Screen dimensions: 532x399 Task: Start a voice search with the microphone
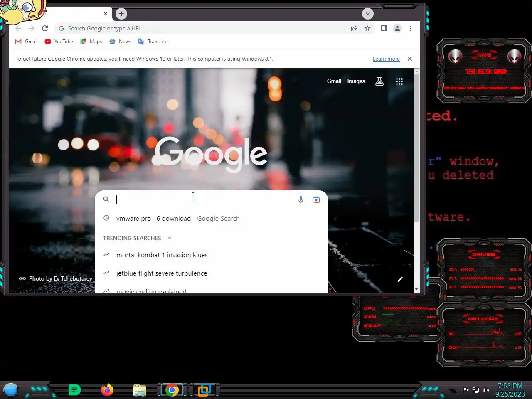[300, 199]
